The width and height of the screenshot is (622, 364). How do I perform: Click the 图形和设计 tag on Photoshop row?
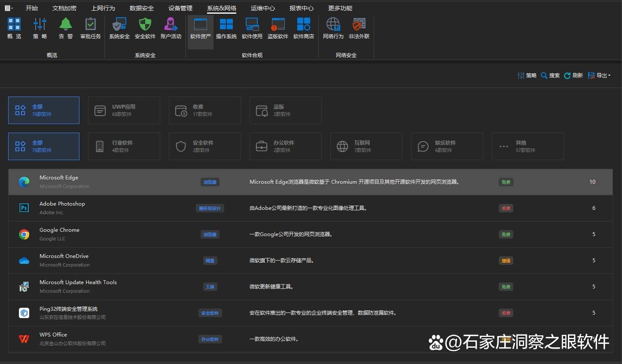210,208
